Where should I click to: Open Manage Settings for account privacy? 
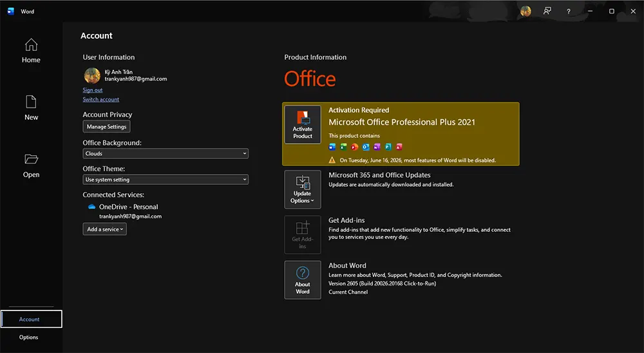click(x=106, y=126)
